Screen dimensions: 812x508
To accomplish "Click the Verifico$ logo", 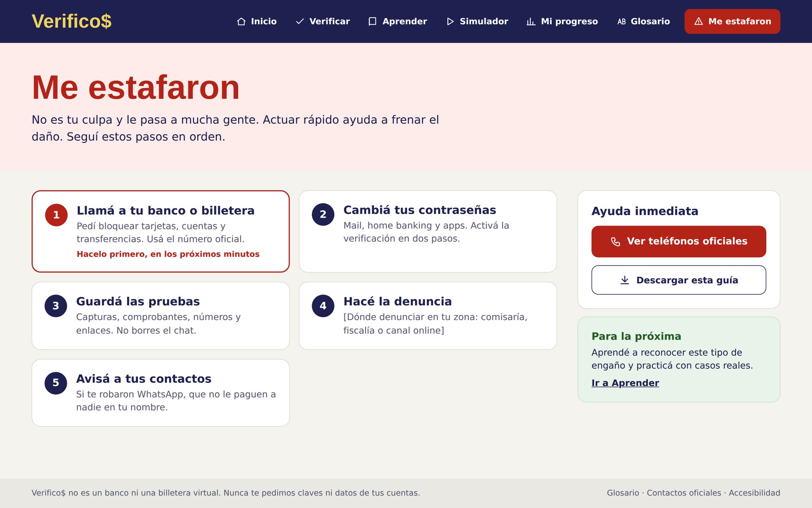I will [71, 21].
